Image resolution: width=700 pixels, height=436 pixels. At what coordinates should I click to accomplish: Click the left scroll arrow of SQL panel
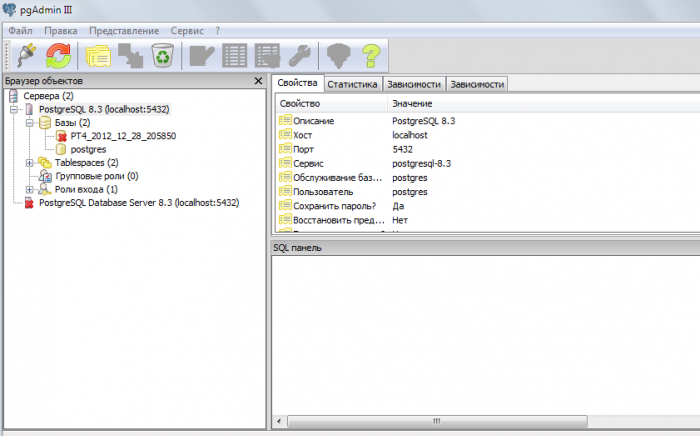click(279, 421)
